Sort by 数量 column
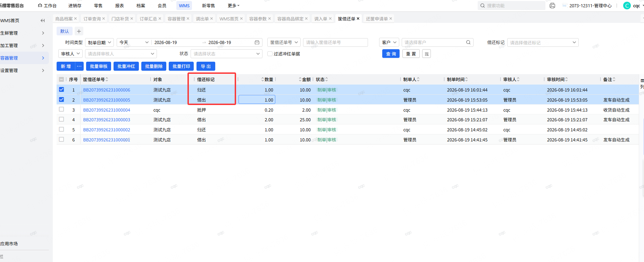The height and width of the screenshot is (262, 644). (263, 79)
